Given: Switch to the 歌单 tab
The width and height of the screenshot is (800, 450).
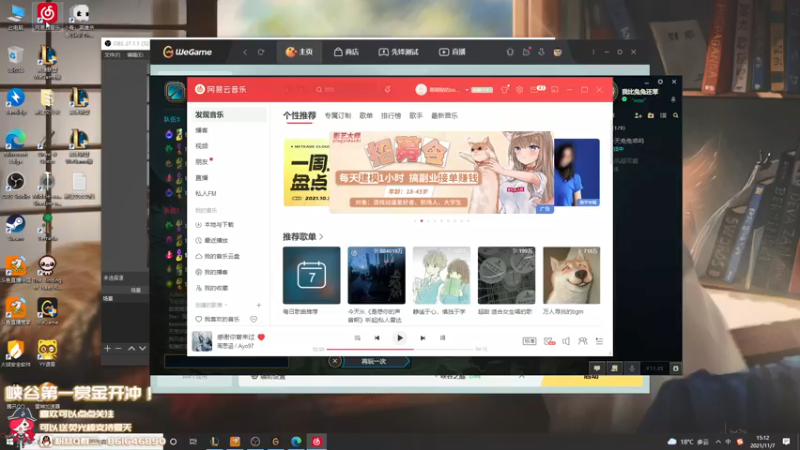Looking at the screenshot, I should click(366, 116).
